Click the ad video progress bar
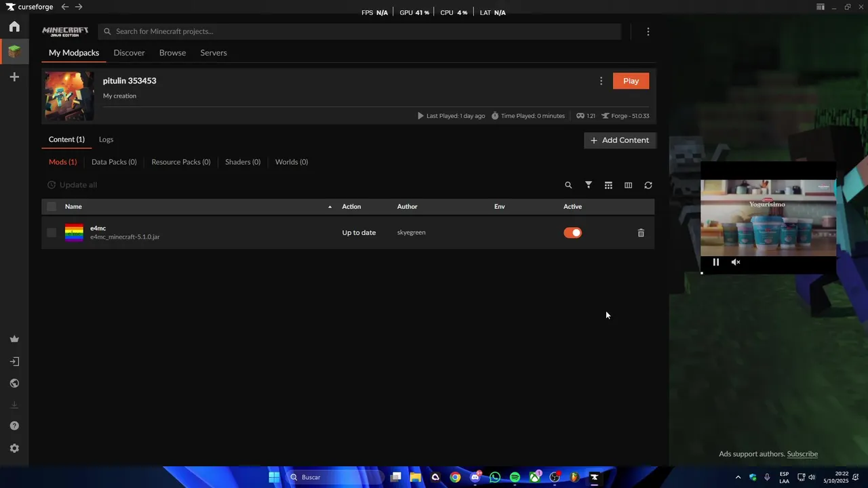The height and width of the screenshot is (488, 868). point(768,272)
